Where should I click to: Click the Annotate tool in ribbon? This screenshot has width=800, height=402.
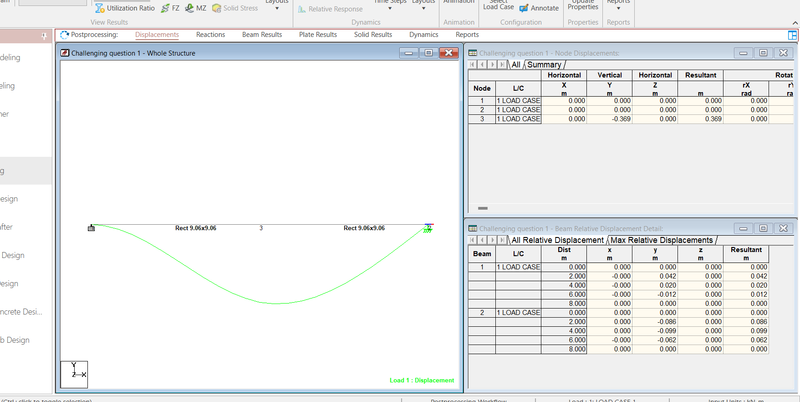click(x=539, y=8)
